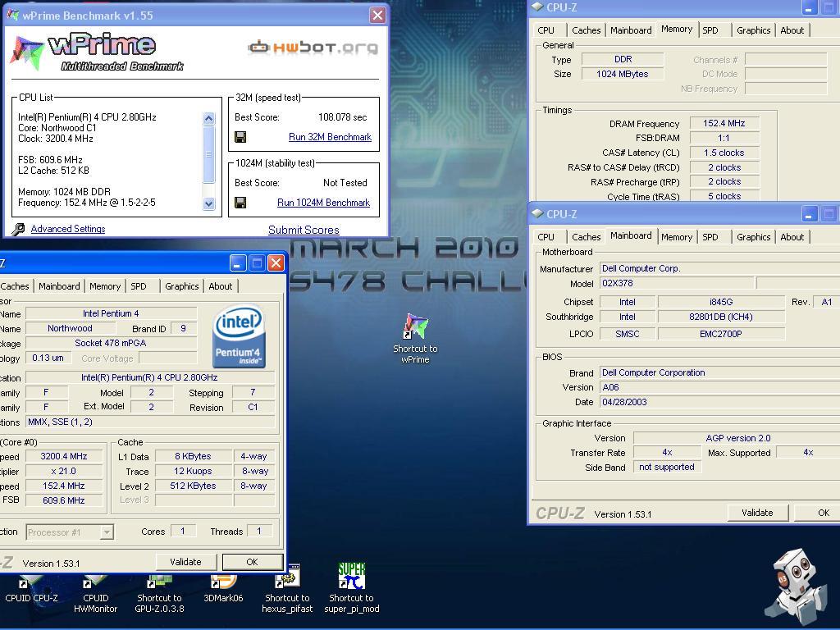Click the 3200.4 MHz core speed value
This screenshot has width=840, height=630.
tap(64, 456)
